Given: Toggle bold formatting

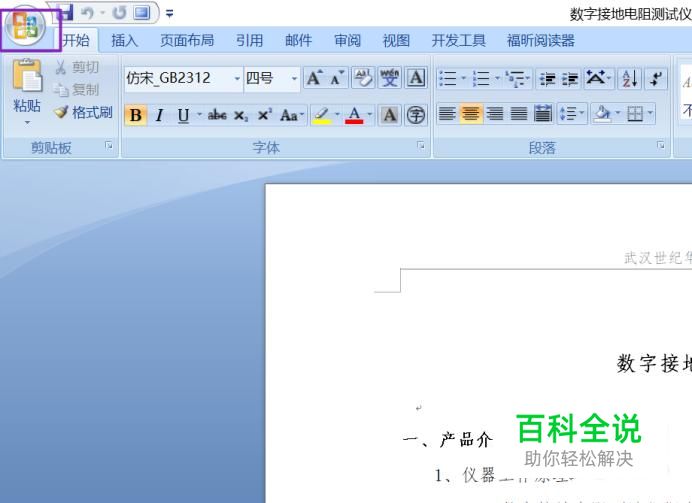Looking at the screenshot, I should pos(136,115).
